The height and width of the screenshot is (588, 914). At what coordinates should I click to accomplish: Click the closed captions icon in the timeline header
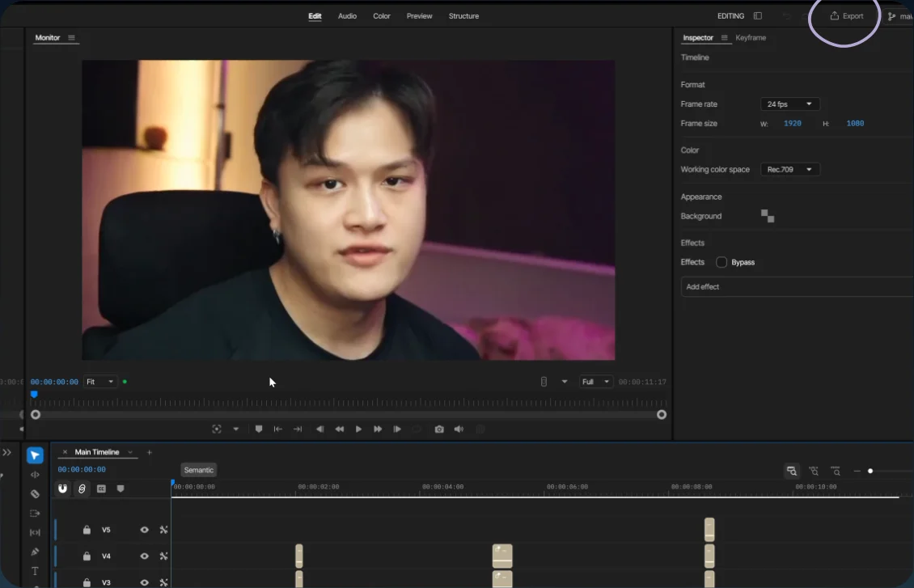101,489
